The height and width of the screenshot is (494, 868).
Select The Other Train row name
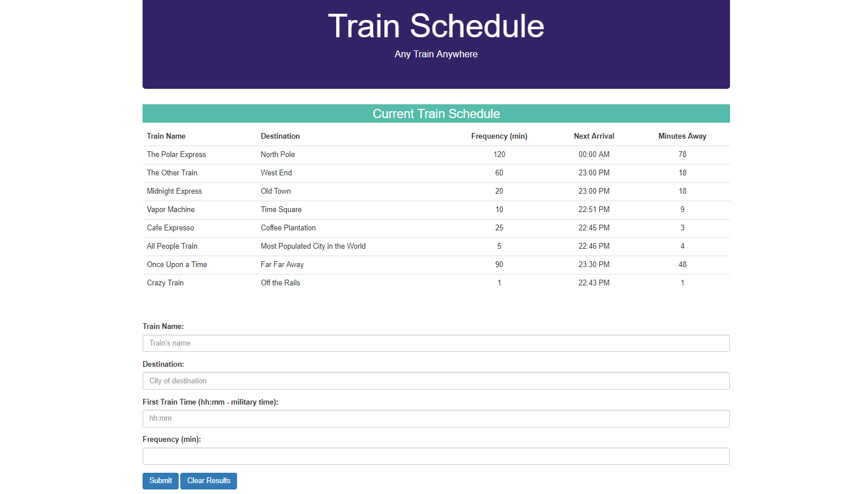(172, 173)
